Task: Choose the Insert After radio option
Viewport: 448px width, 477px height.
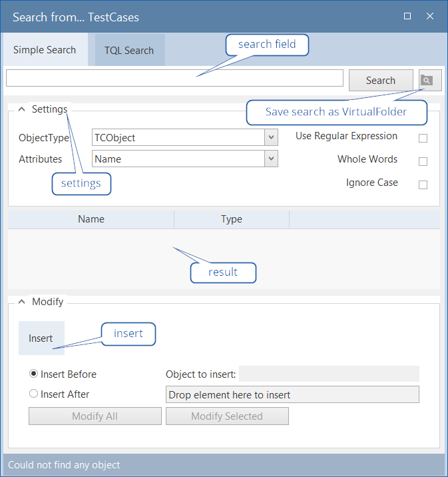Action: (34, 394)
